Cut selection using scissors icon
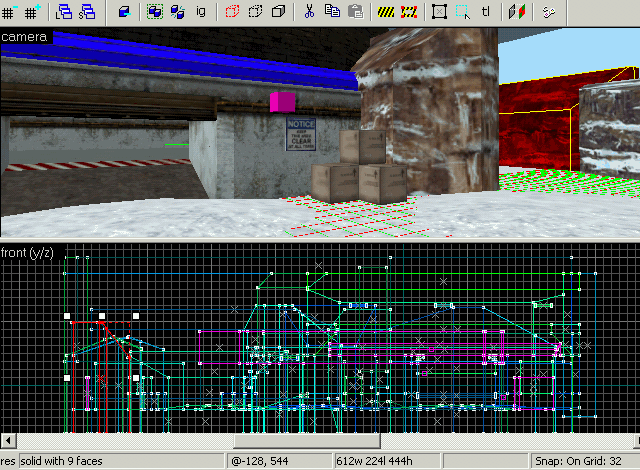This screenshot has height=470, width=640. (309, 12)
